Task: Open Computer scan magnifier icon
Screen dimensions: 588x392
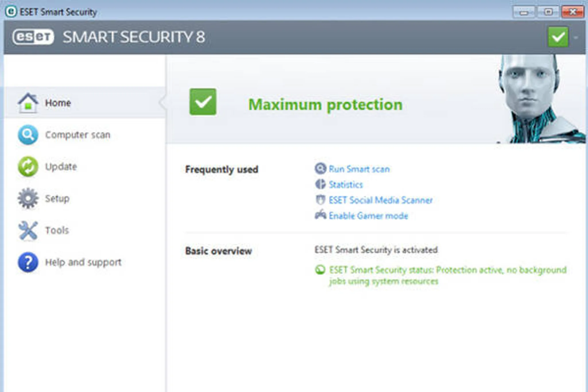Action: click(x=28, y=135)
